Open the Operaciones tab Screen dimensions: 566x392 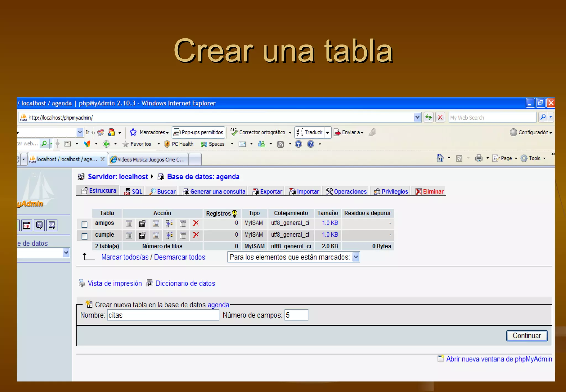[346, 191]
